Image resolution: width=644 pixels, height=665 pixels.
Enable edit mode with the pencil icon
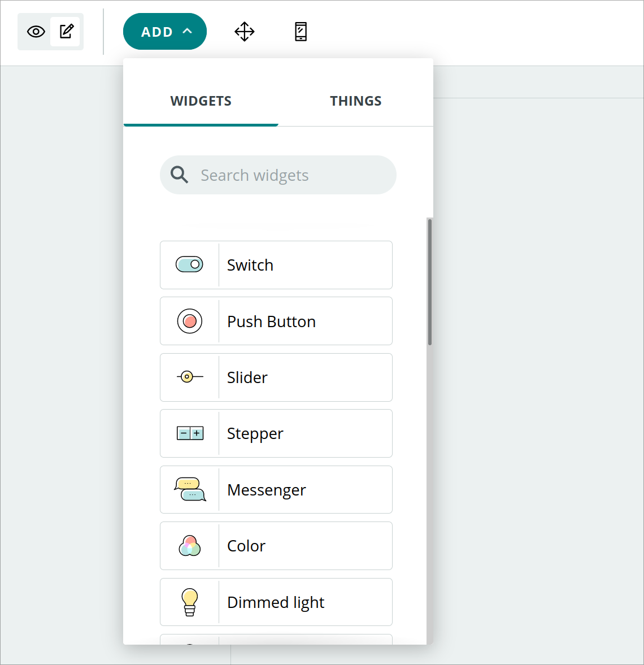coord(66,31)
